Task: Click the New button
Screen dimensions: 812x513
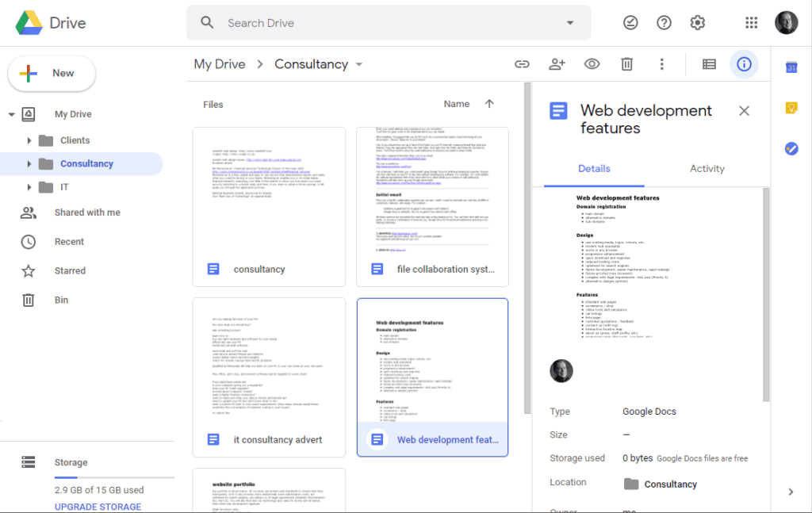Action: (x=52, y=73)
